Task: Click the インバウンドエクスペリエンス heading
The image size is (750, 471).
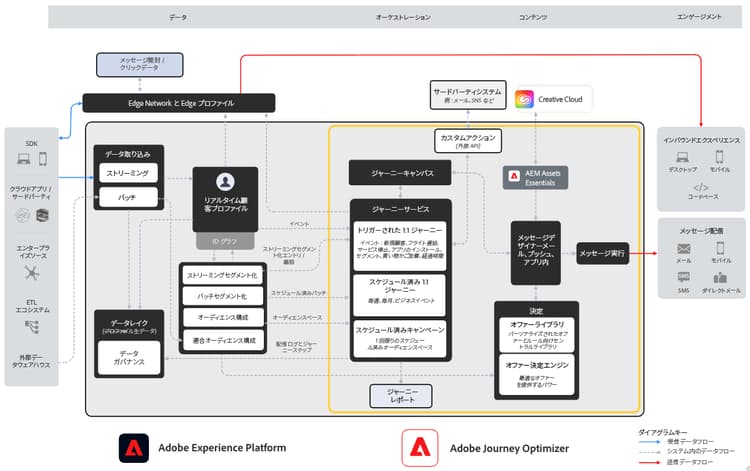Action: tap(701, 140)
